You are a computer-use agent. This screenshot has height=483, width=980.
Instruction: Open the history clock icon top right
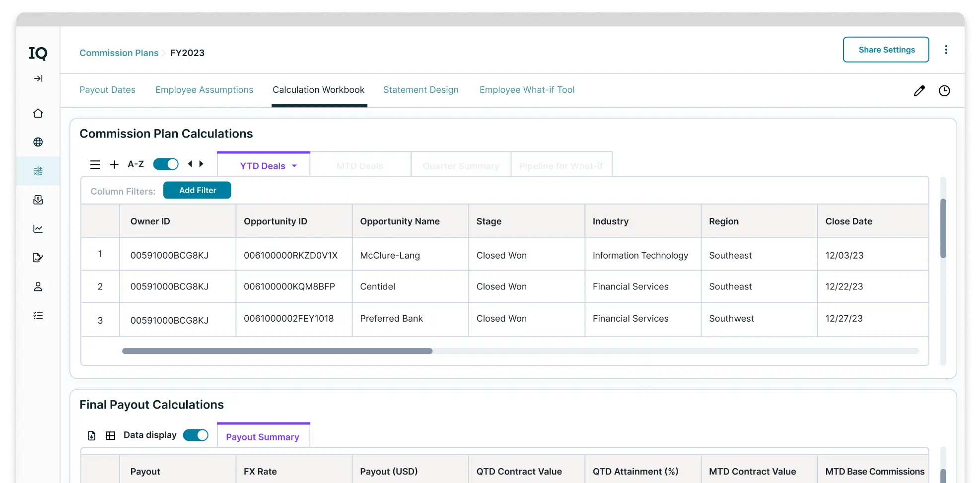coord(945,90)
